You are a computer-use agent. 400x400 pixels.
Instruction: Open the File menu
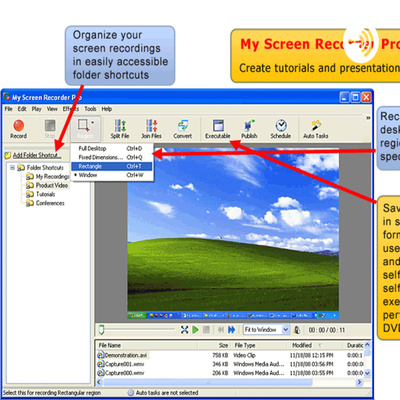click(x=8, y=109)
